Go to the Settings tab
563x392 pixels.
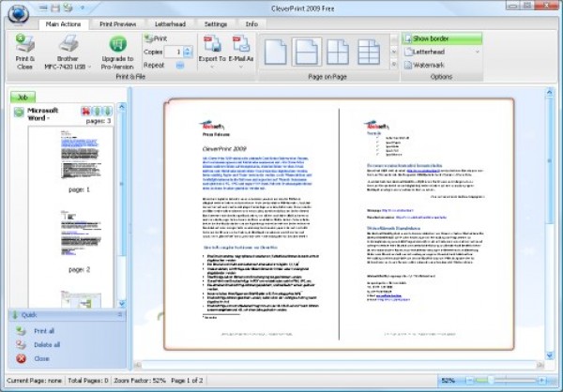click(216, 24)
